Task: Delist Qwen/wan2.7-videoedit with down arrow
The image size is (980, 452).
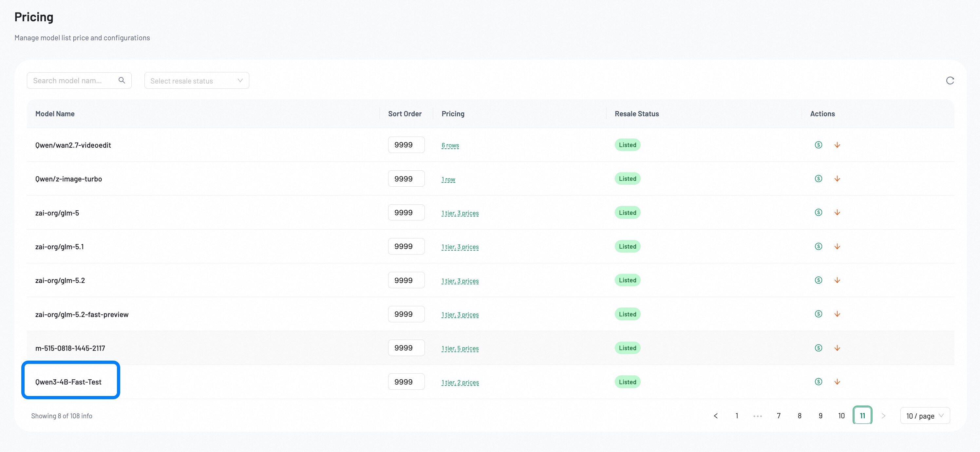Action: 837,144
